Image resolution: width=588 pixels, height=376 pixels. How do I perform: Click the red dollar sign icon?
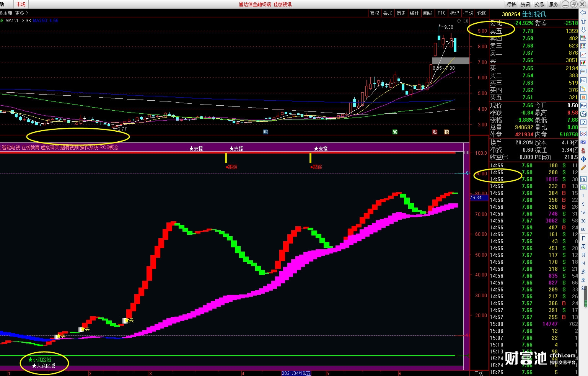[583, 150]
